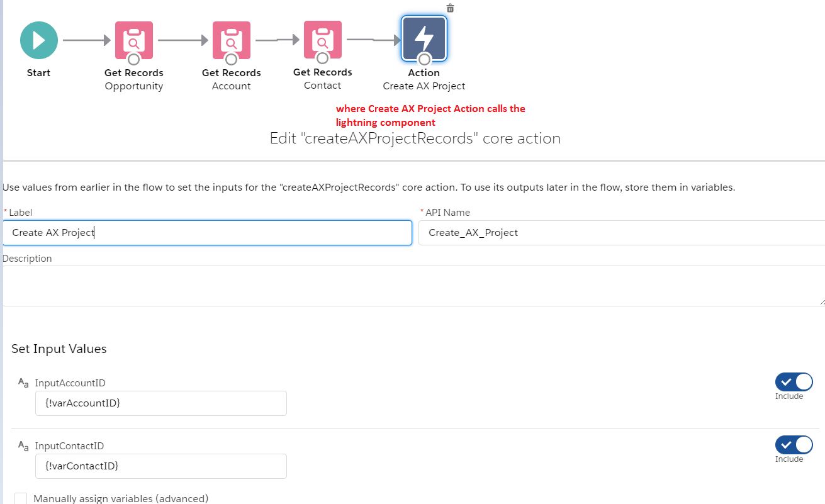Click the 'Set Input Values' section heading
Screen dimensions: 825x504
[x=59, y=349]
